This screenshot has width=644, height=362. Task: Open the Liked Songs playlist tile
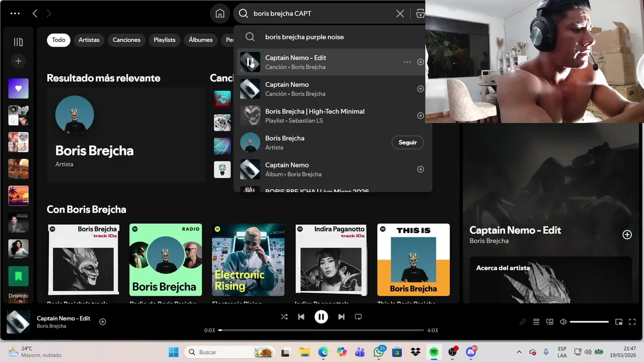18,88
